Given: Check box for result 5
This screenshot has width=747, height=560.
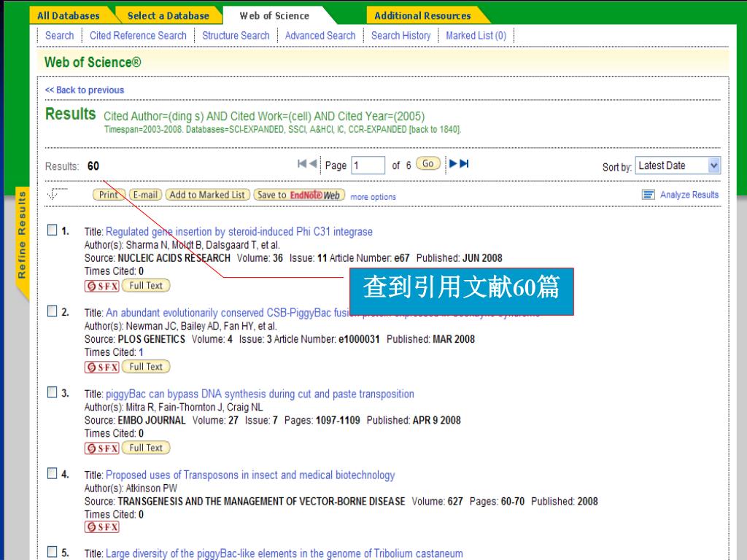Looking at the screenshot, I should pos(53,551).
